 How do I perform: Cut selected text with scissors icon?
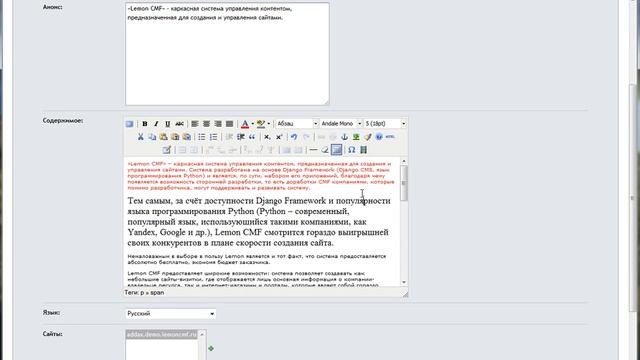(140, 137)
